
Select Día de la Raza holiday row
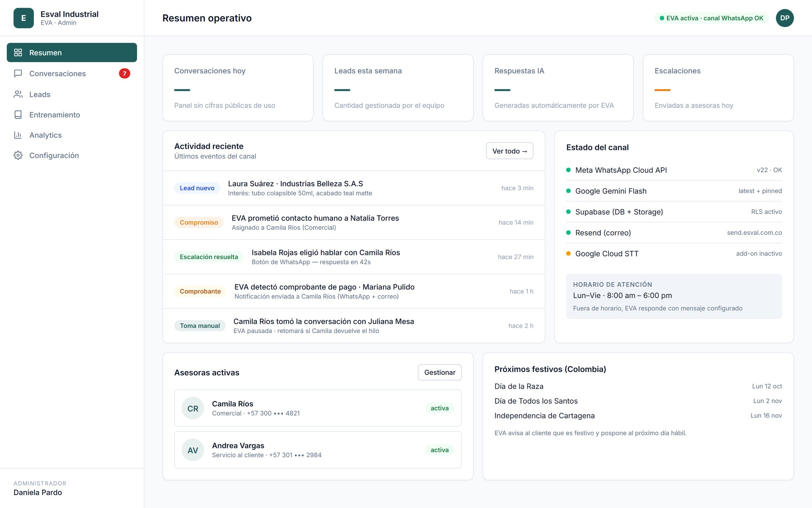click(638, 386)
